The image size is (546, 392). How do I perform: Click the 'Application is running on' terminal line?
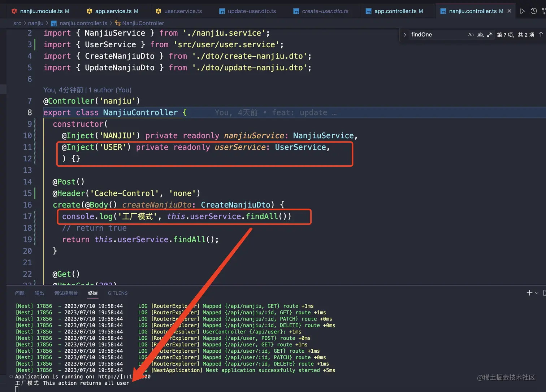(83, 377)
